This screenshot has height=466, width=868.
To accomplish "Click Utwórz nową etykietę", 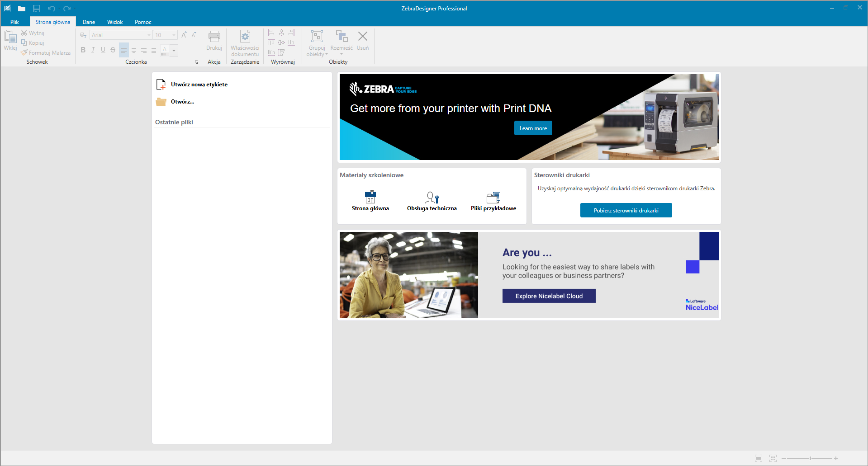I will [192, 85].
